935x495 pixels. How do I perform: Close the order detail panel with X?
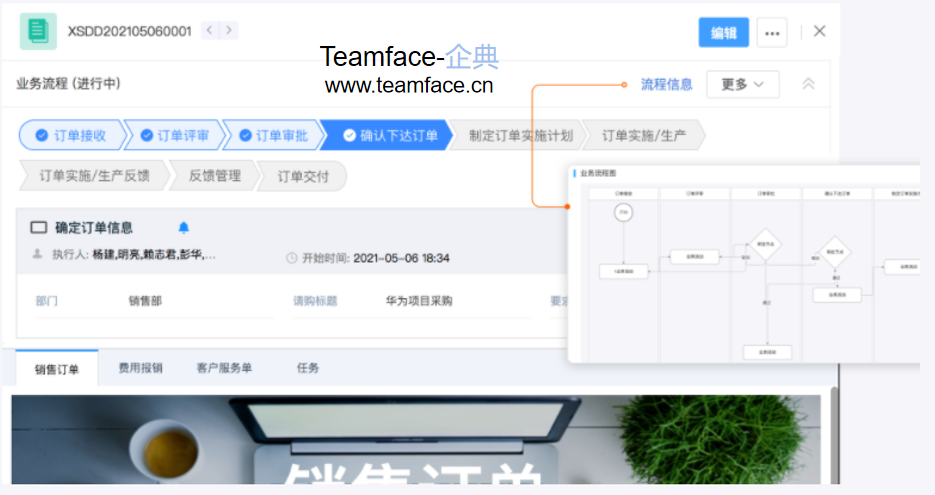tap(820, 31)
